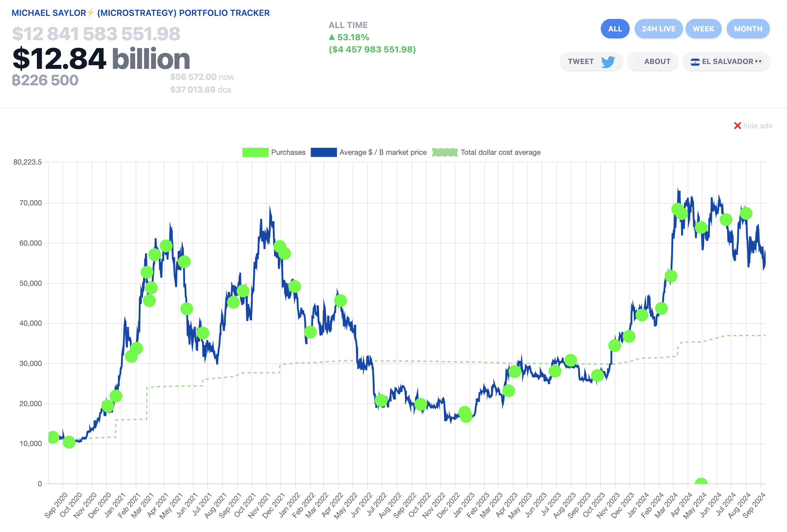
Task: Select the ALL time range
Action: (615, 29)
